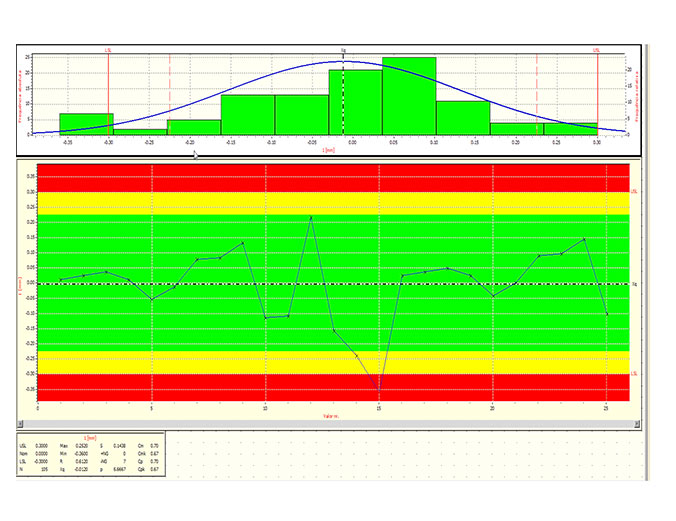Click the last data point at value 25

[x=607, y=314]
